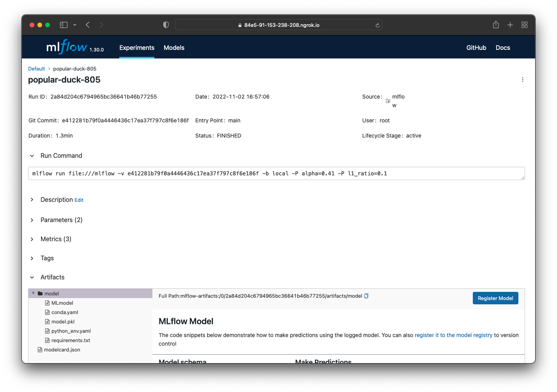Switch to the Models tab

[174, 48]
